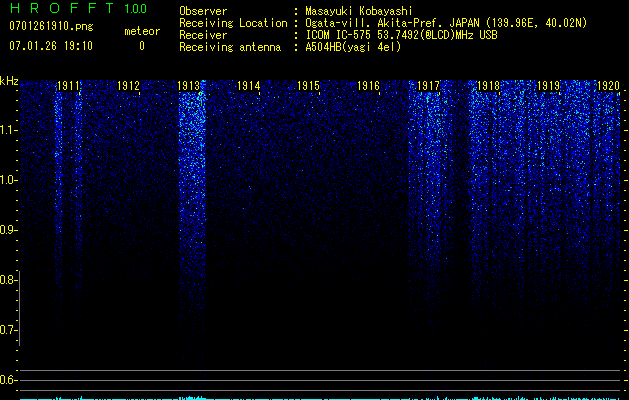The image size is (629, 400).
Task: Click the HROFFT 1.0.0 title text
Action: click(x=78, y=8)
